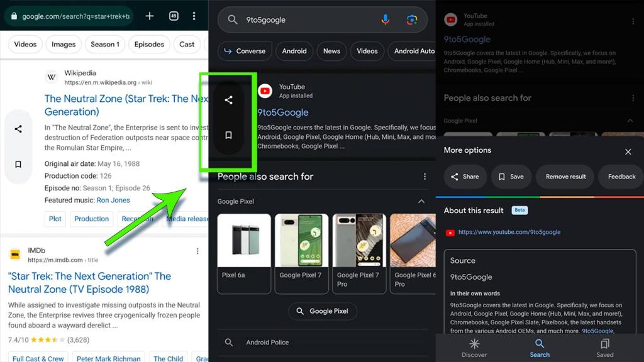Jump to Production section chip
The width and height of the screenshot is (644, 362).
[x=92, y=219]
